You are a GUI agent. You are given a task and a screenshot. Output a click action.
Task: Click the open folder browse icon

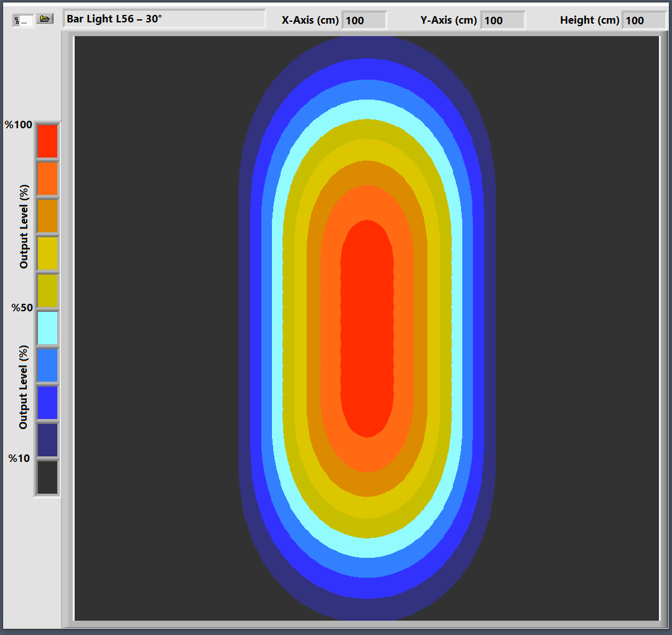click(x=44, y=19)
